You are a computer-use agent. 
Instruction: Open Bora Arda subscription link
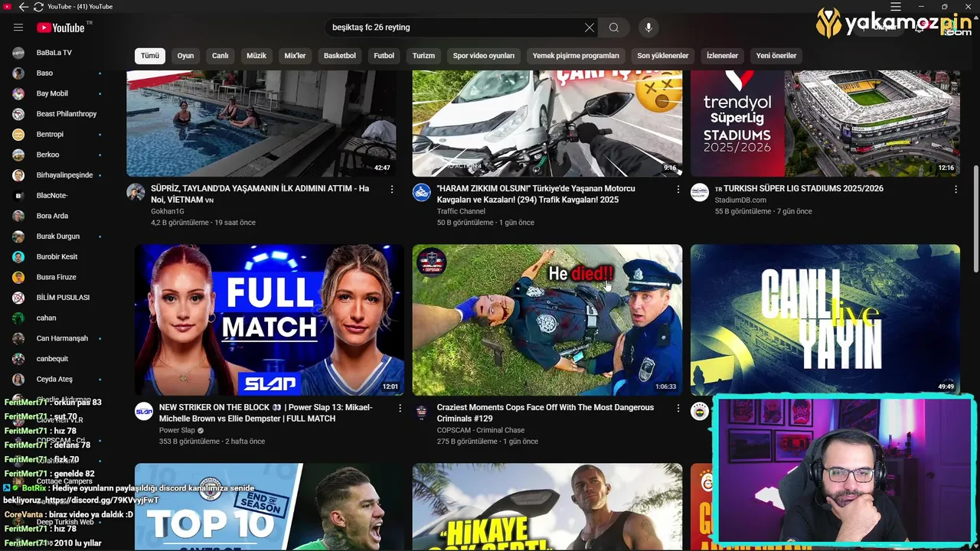(52, 216)
